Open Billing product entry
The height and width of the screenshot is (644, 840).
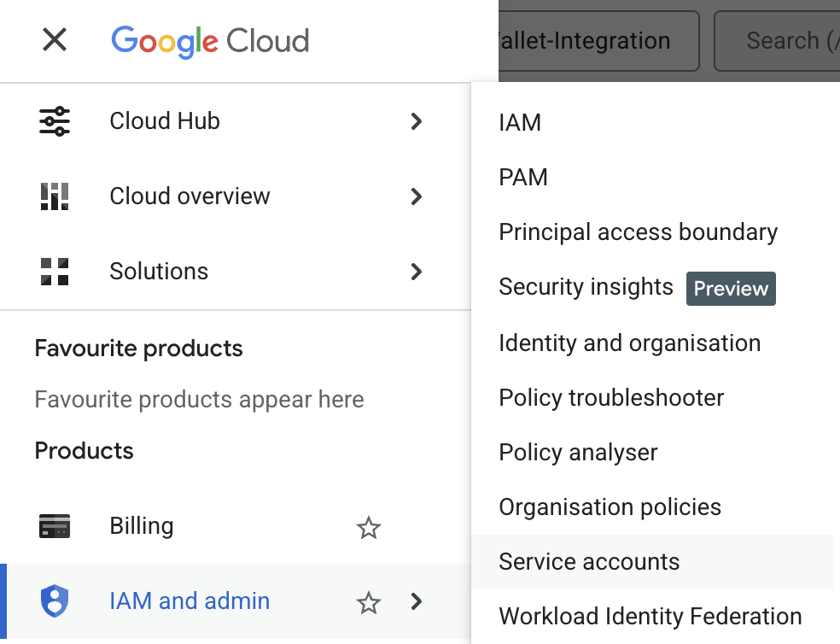(235, 526)
